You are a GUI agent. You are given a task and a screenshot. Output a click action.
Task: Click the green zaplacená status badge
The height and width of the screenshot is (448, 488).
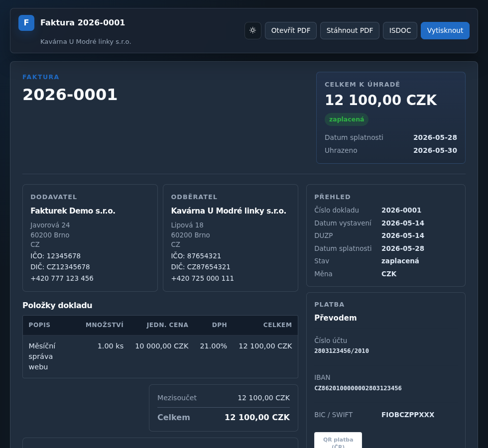347,119
